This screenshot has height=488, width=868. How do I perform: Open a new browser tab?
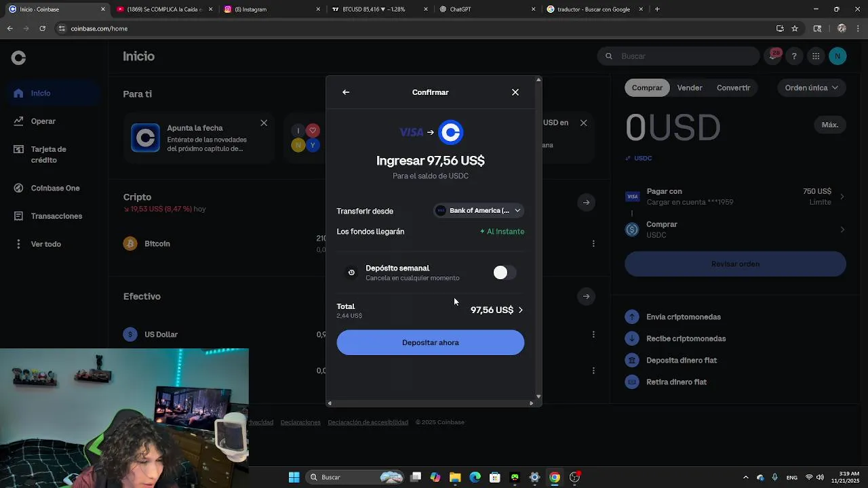click(x=657, y=9)
